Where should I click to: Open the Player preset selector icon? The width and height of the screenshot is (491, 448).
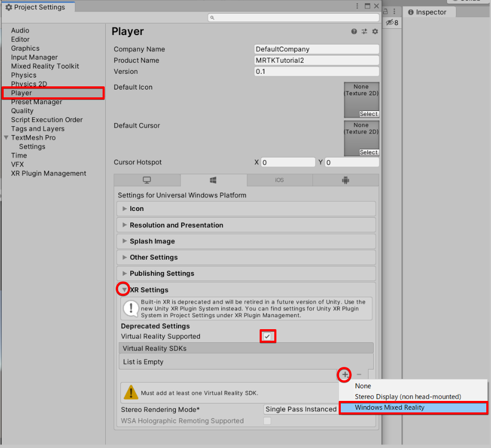point(364,31)
